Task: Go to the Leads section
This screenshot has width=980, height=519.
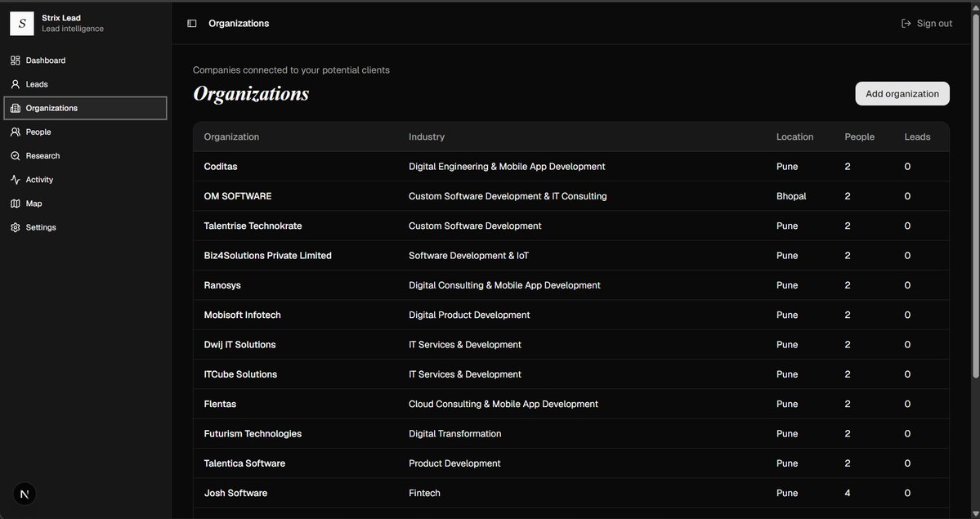Action: (x=85, y=84)
